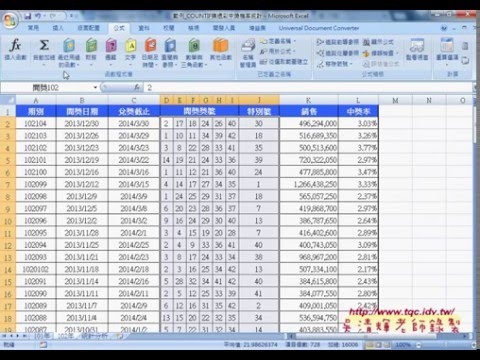Open the Insert ribbon tab
This screenshot has height=360, width=480.
(58, 28)
